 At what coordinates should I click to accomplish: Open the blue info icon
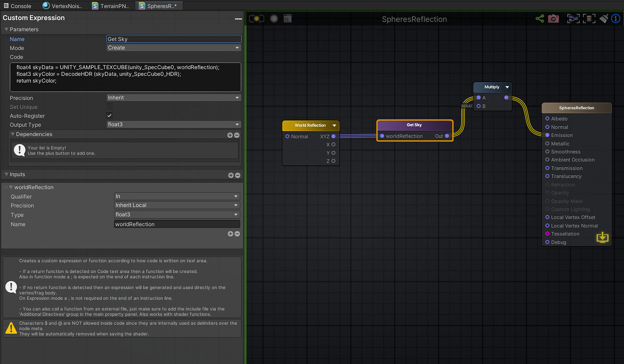click(615, 18)
